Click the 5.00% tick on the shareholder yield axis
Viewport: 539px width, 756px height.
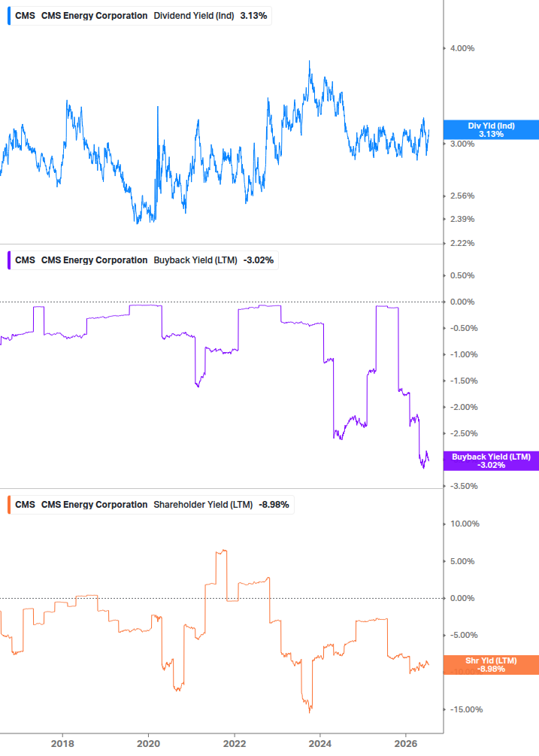tap(462, 561)
